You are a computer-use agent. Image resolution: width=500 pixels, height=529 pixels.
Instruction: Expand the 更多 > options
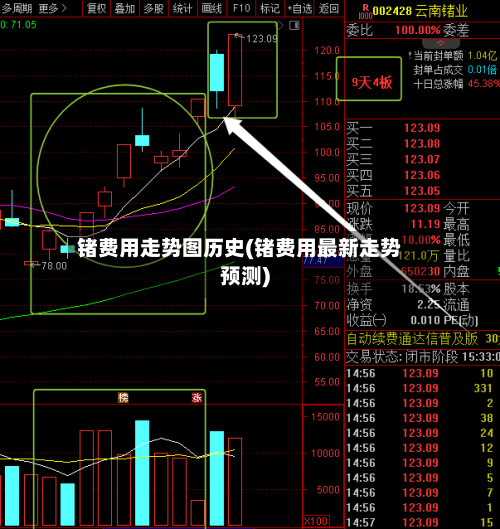tap(52, 8)
